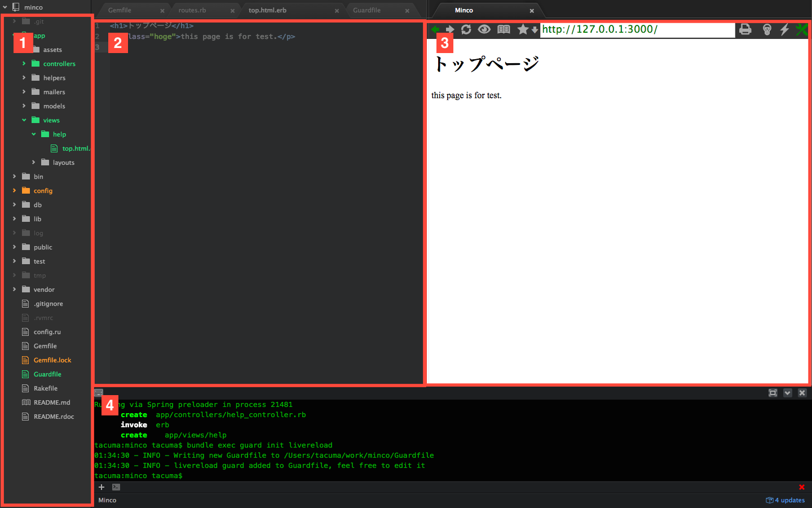
Task: Open the 4 updates link
Action: [x=785, y=500]
